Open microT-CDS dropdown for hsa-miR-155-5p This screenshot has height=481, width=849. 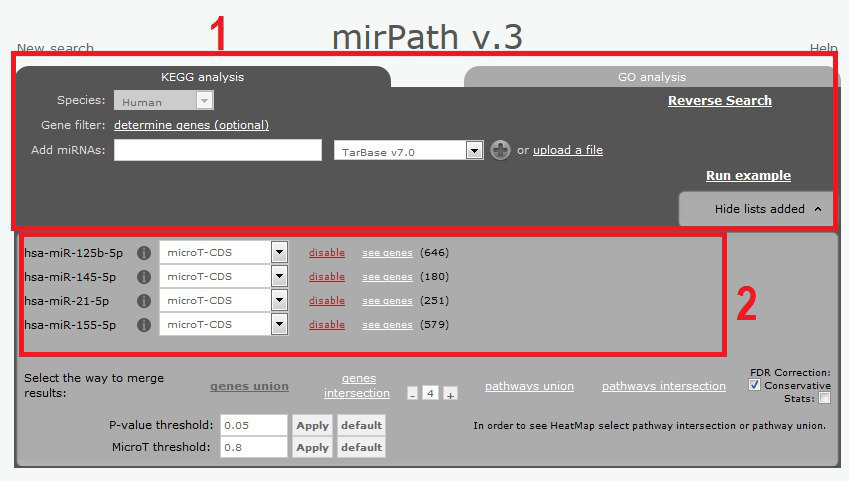pyautogui.click(x=279, y=325)
